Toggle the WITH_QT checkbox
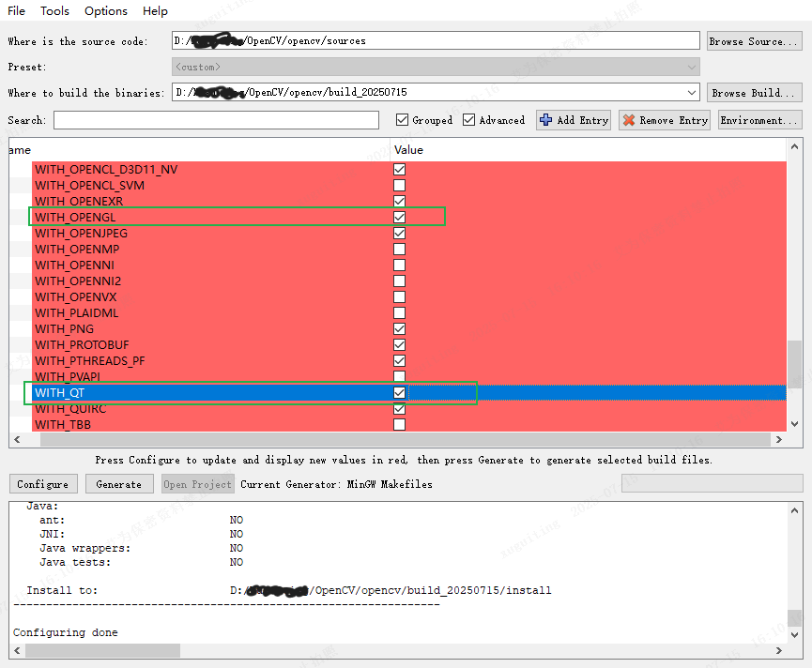The height and width of the screenshot is (668, 812). coord(399,393)
